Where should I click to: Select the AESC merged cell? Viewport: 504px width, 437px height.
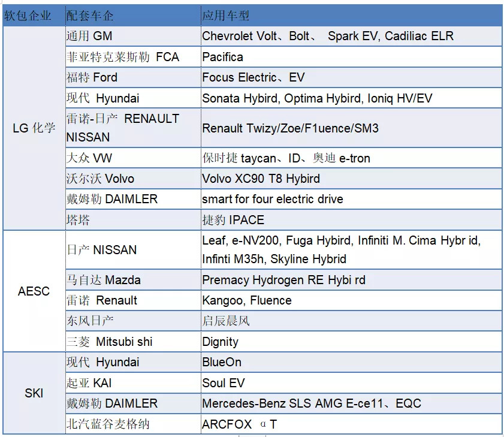coord(34,291)
